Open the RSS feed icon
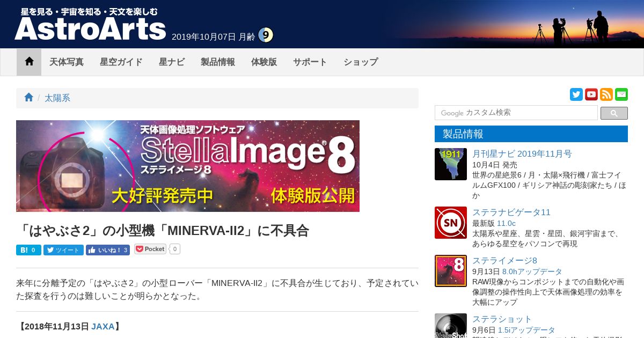This screenshot has width=644, height=338. [x=606, y=94]
